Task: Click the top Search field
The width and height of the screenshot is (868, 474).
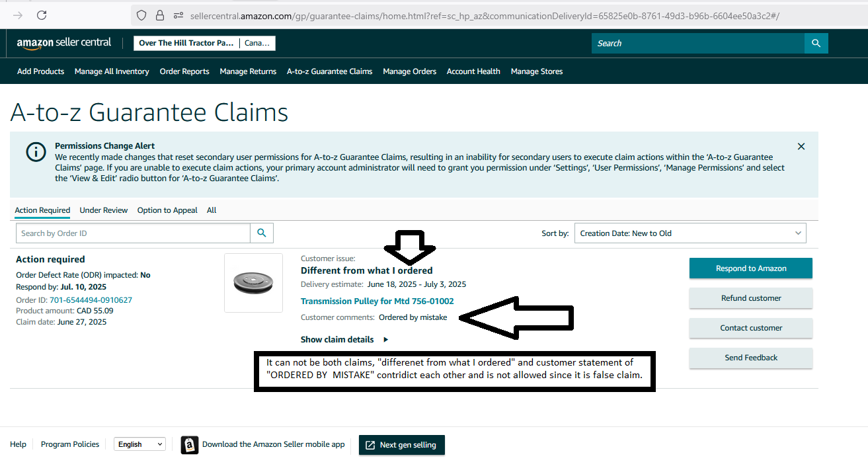Action: [698, 43]
